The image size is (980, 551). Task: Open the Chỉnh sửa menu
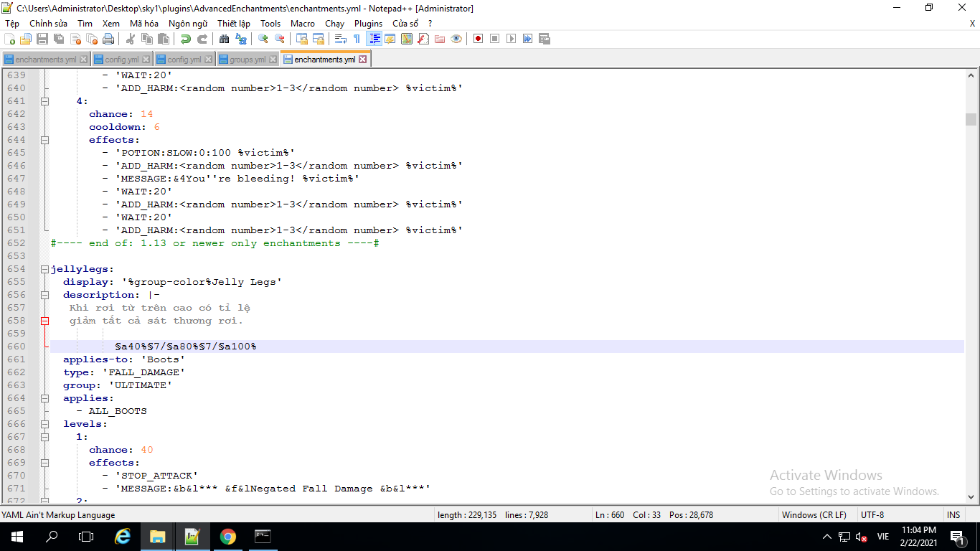[x=48, y=24]
